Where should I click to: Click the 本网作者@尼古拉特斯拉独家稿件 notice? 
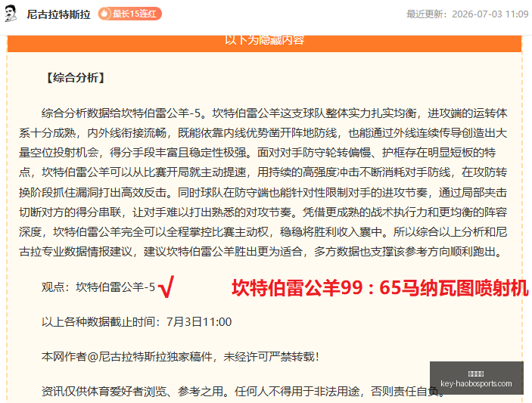[180, 357]
